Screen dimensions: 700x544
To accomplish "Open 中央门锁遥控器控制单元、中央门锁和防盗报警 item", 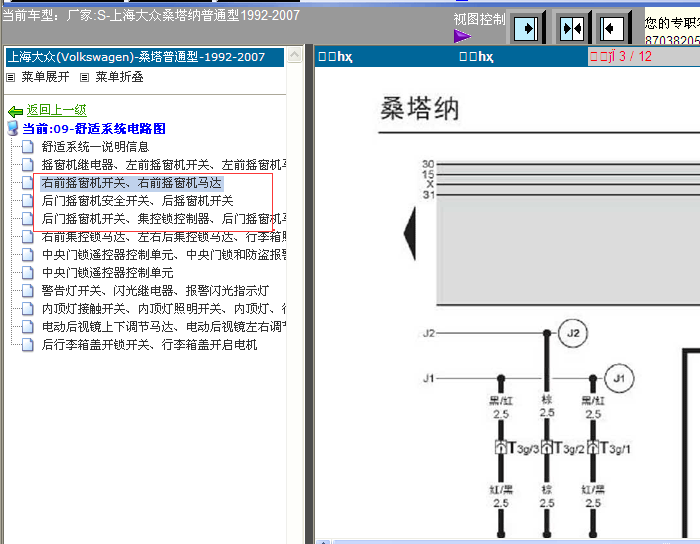I will (x=163, y=255).
